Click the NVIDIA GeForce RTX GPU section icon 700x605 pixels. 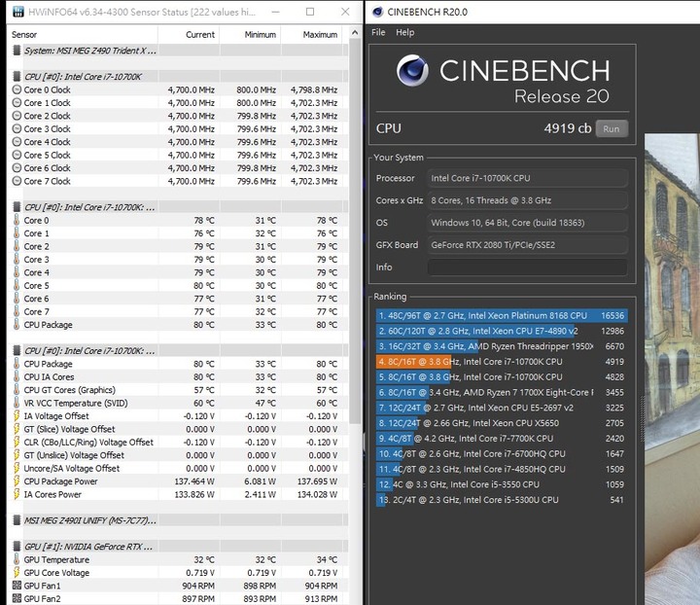point(17,547)
